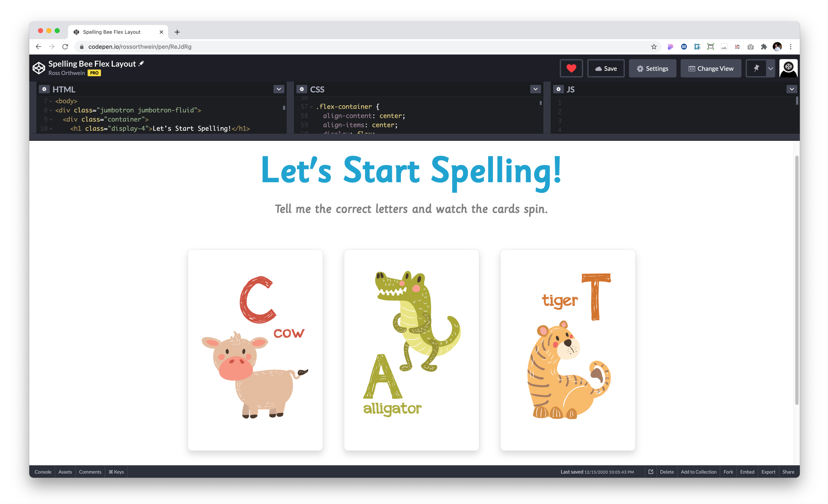Show keyboard shortcuts via Keys
Viewport: 828px width, 504px height.
pos(116,472)
